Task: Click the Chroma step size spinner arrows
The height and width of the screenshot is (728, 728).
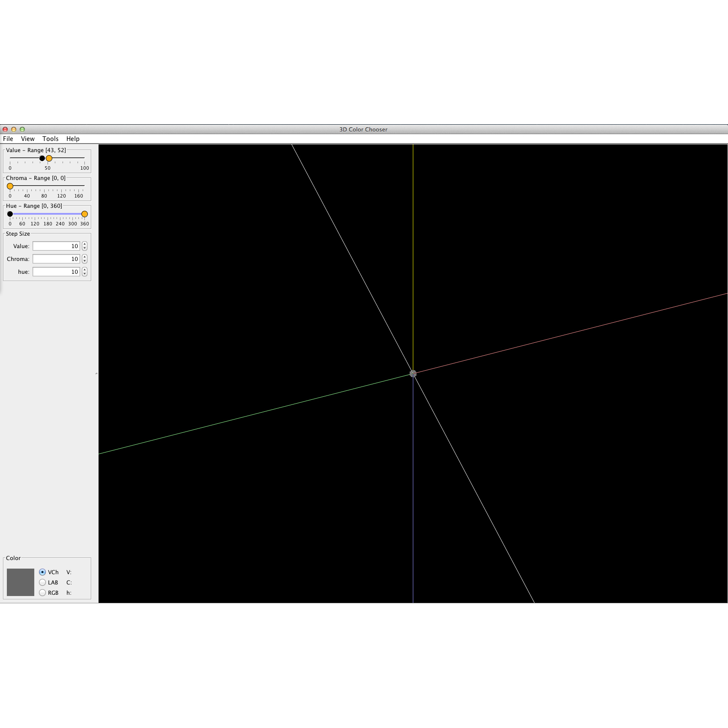Action: click(84, 259)
